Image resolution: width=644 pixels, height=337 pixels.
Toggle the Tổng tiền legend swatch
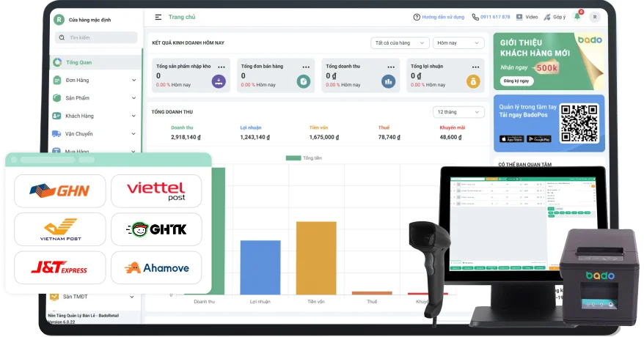(293, 158)
